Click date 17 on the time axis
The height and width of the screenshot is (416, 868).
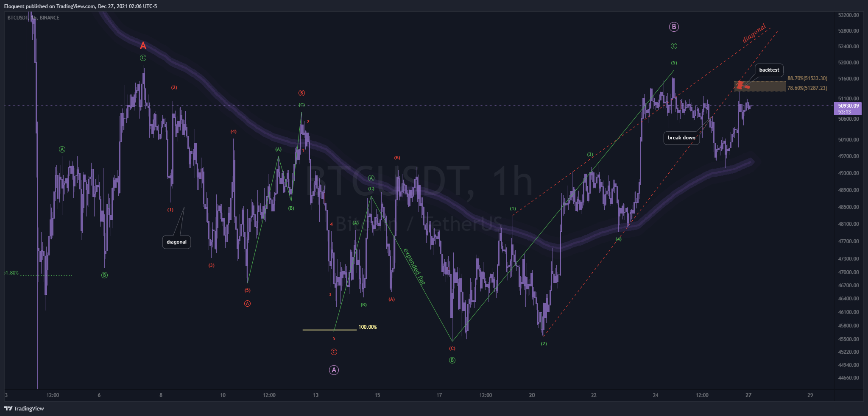(439, 395)
